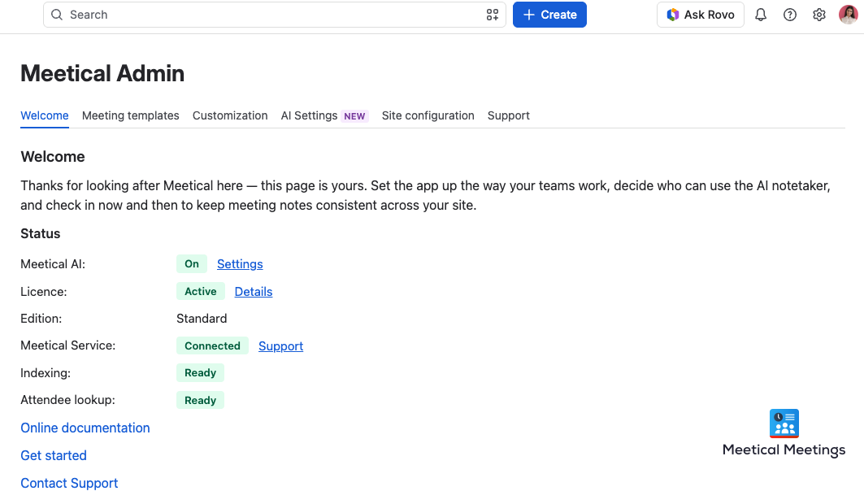Open Licence Details link
Viewport: 864px width, 504px height.
click(x=254, y=292)
